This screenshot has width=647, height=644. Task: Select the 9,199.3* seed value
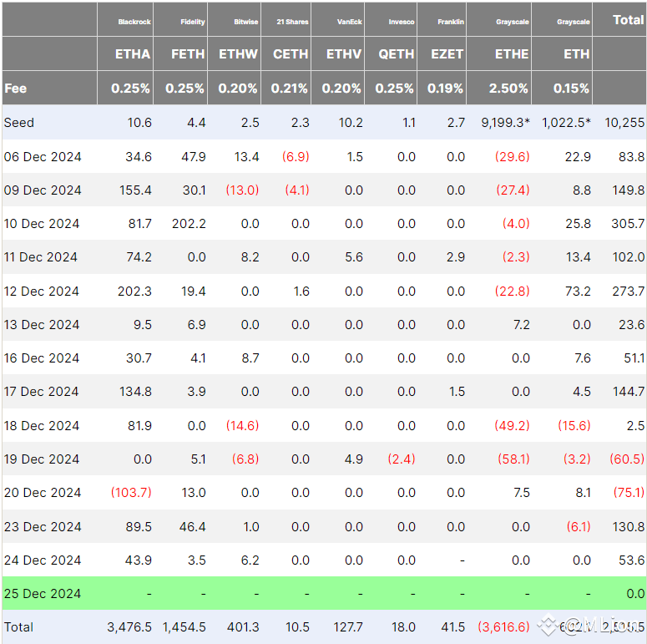(505, 123)
